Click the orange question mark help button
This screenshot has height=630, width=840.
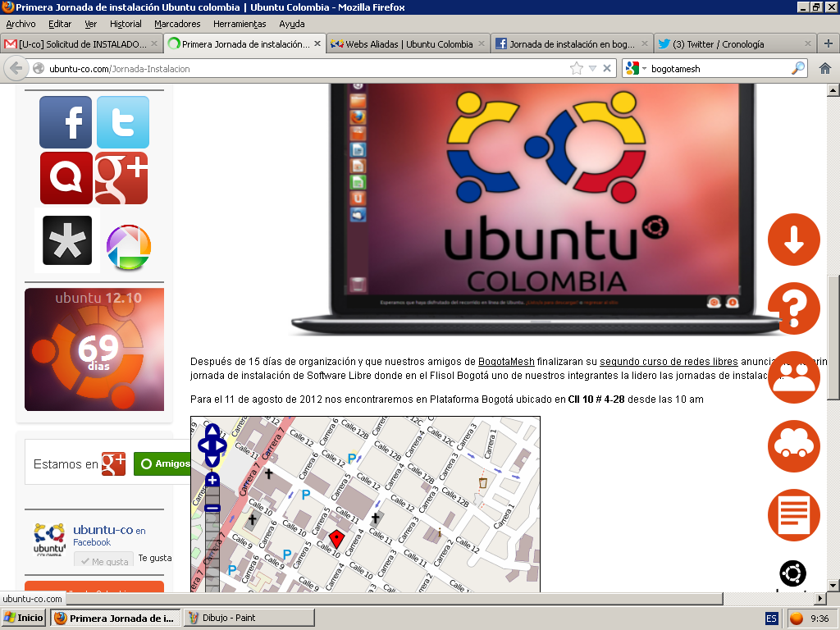[794, 308]
